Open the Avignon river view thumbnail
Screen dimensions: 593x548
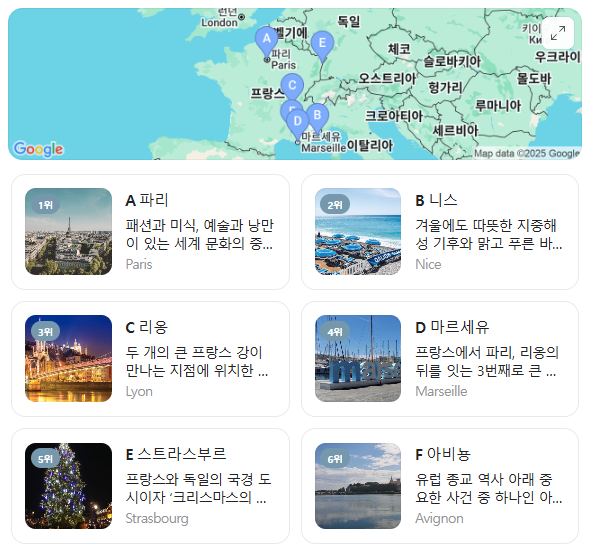pos(358,486)
